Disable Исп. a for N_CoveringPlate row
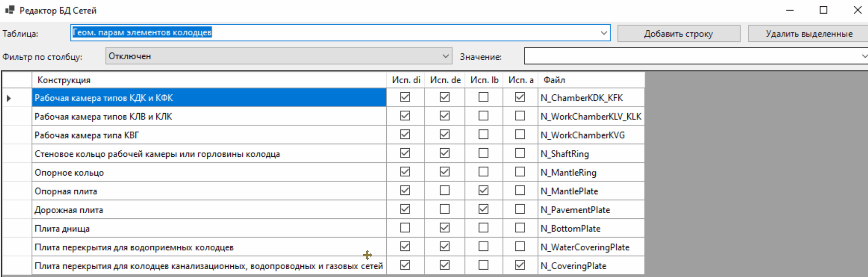868x277 pixels. tap(520, 265)
